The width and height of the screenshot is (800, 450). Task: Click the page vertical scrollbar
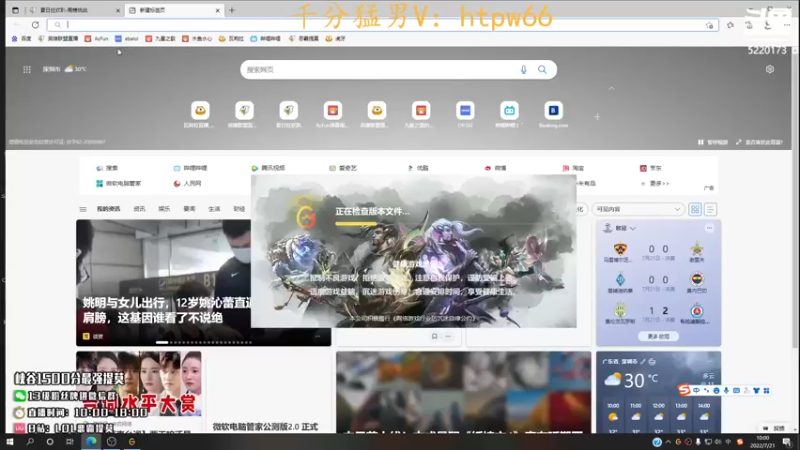coord(795,204)
